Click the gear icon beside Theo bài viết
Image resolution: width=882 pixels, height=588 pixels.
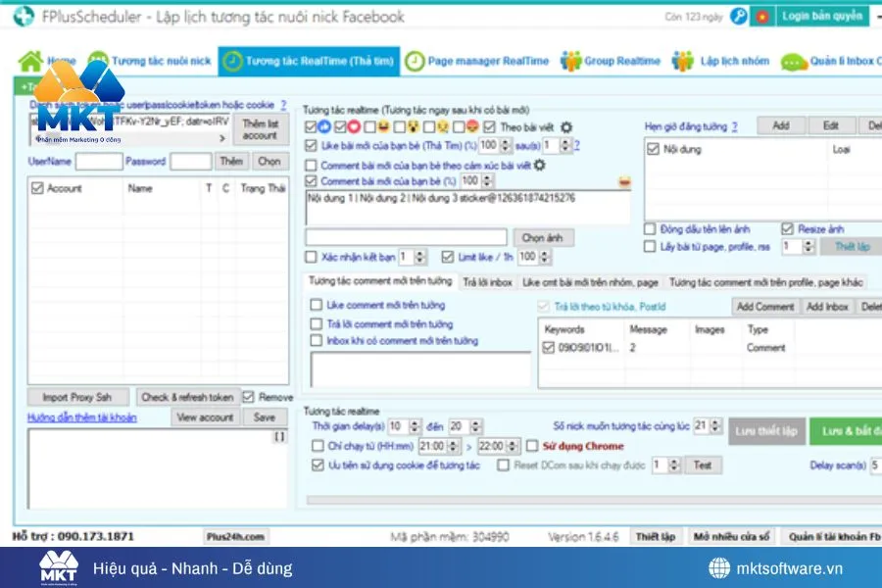coord(565,127)
